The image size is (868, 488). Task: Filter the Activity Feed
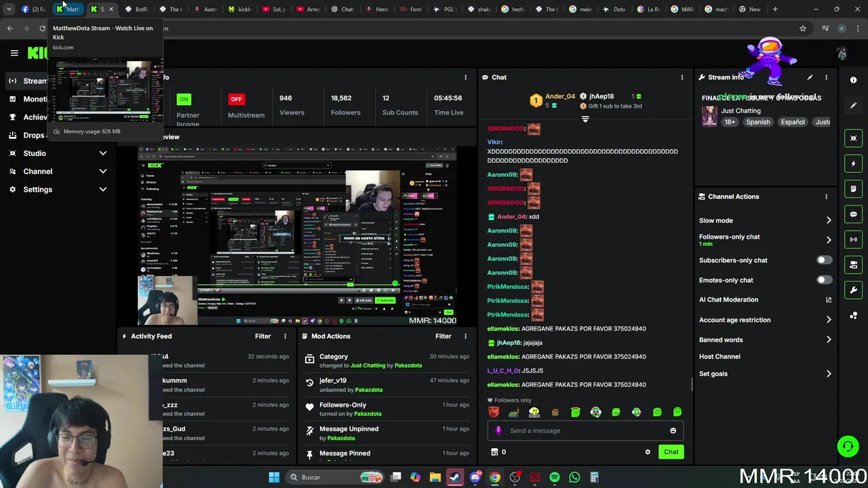click(x=263, y=336)
